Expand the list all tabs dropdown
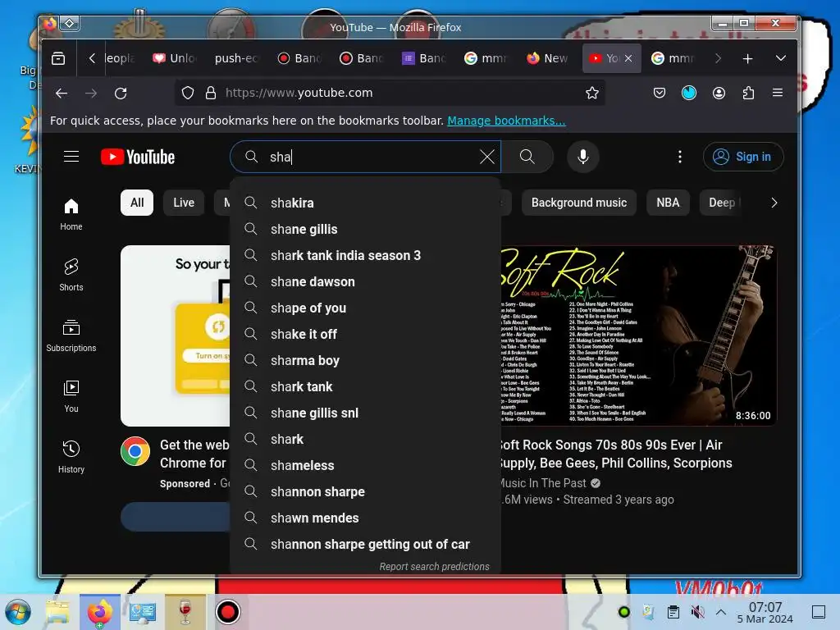The image size is (840, 630). [781, 58]
